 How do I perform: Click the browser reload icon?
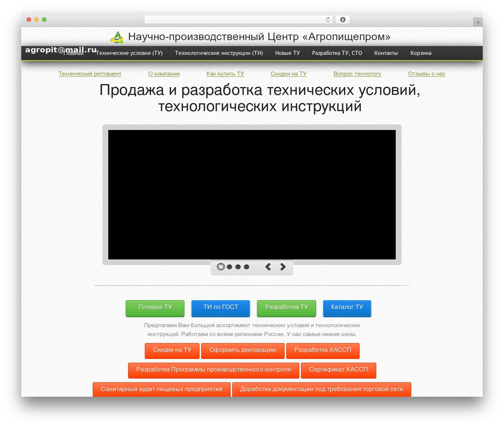point(328,20)
